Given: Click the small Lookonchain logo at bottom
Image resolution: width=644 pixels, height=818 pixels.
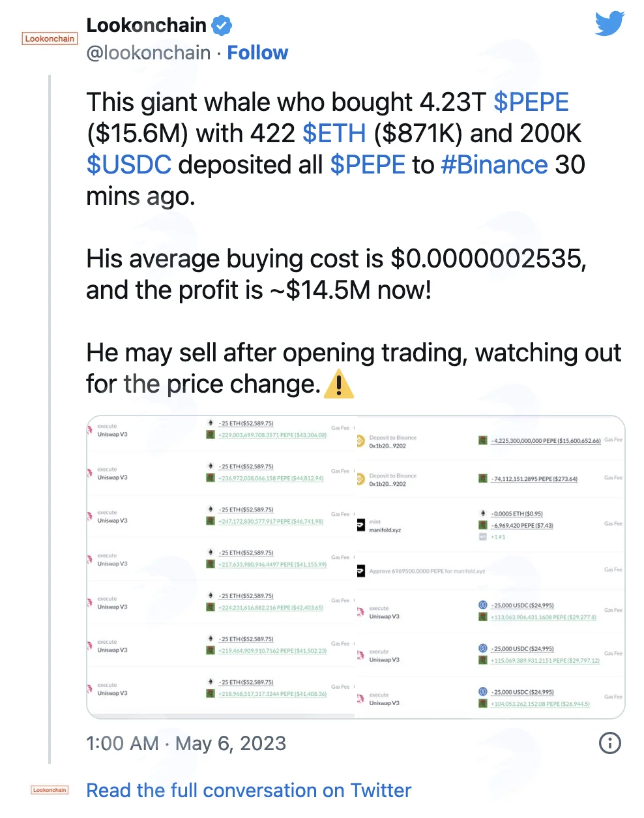Looking at the screenshot, I should coord(50,790).
